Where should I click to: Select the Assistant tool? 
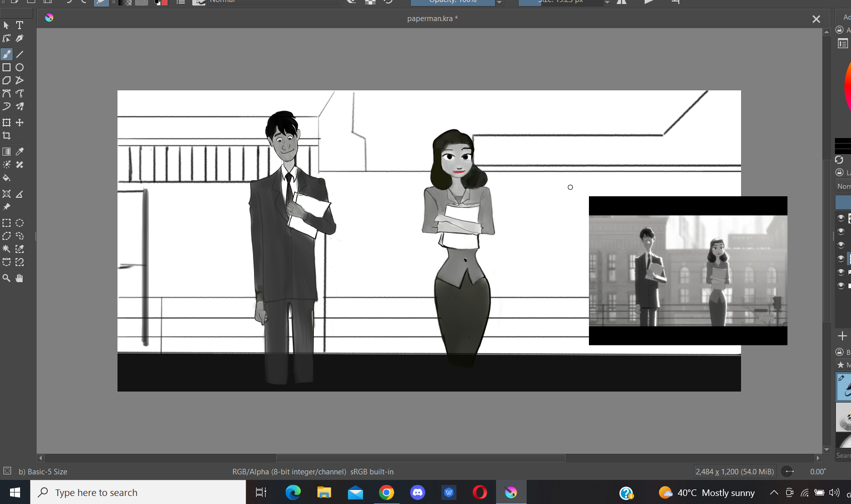(x=7, y=194)
